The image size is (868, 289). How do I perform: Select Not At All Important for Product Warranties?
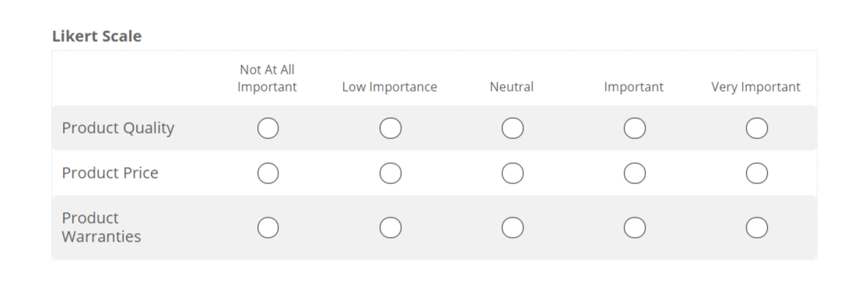(268, 227)
